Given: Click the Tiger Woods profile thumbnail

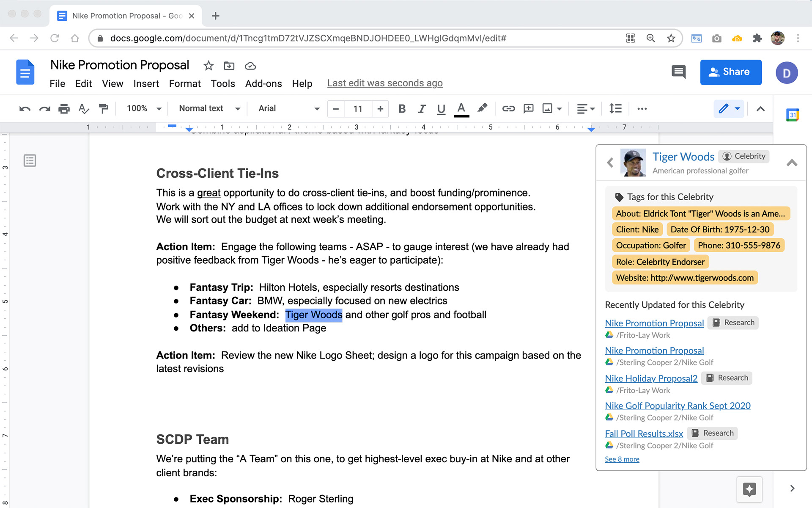Looking at the screenshot, I should [x=633, y=163].
